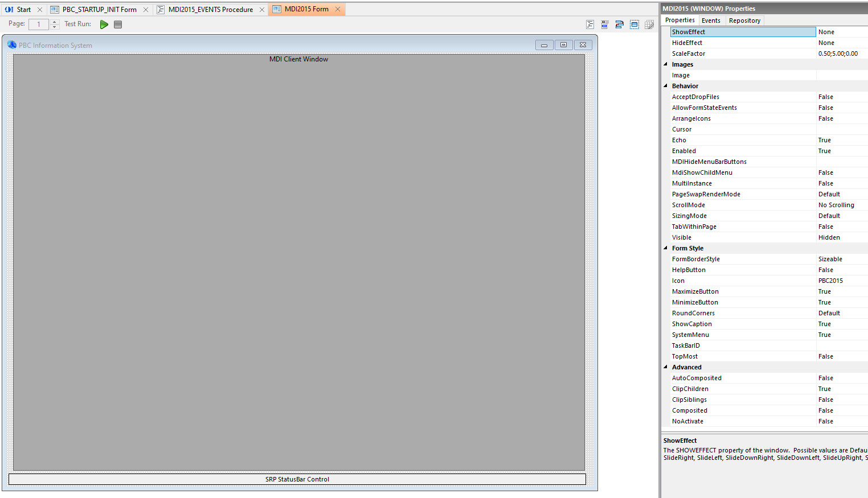Click the grid edit toolbar icon
This screenshot has width=868, height=498.
pyautogui.click(x=649, y=24)
